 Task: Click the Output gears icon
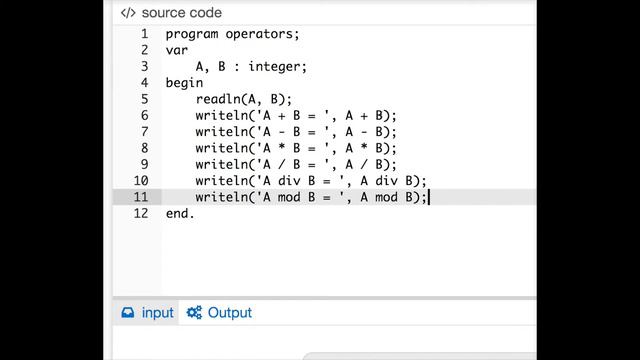coord(194,313)
